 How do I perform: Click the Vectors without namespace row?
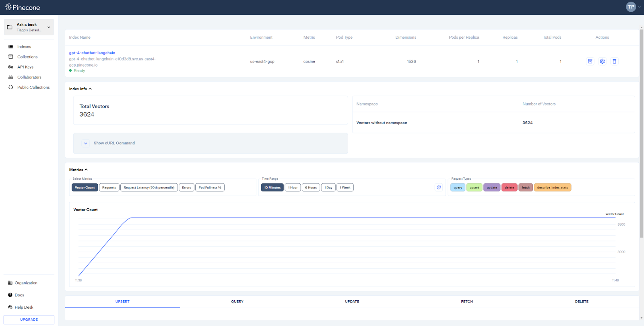click(493, 123)
